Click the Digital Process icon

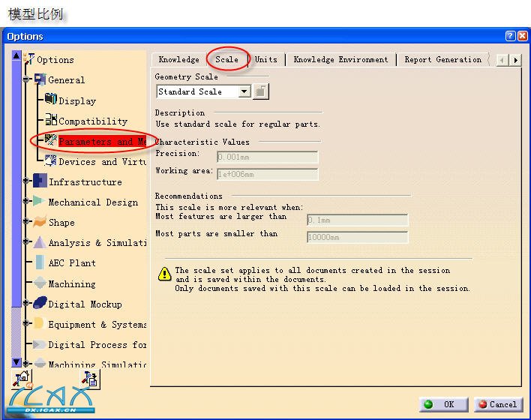pos(39,344)
